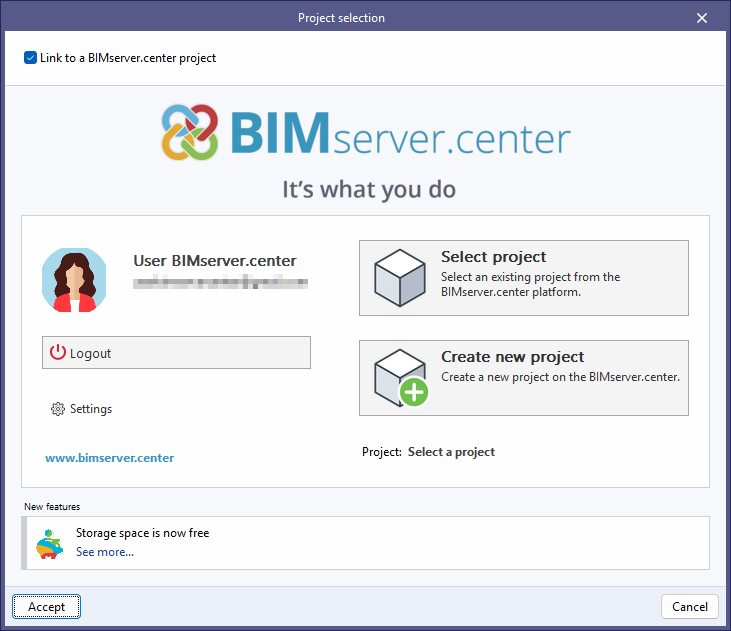Click the Cancel button
The height and width of the screenshot is (631, 731).
(x=690, y=606)
